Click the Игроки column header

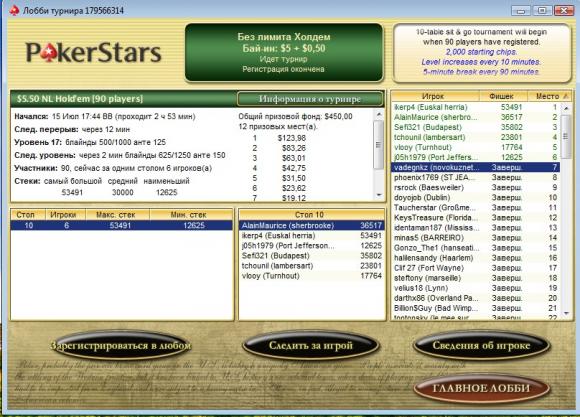[65, 215]
